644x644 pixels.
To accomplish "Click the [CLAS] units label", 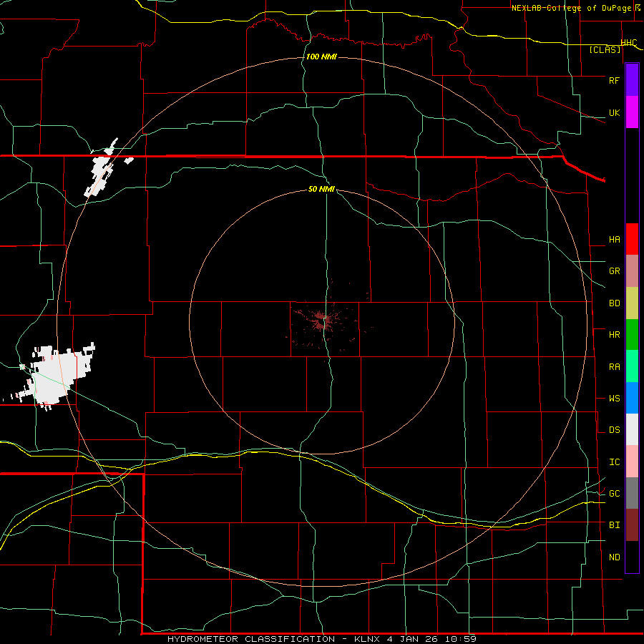I will point(605,50).
